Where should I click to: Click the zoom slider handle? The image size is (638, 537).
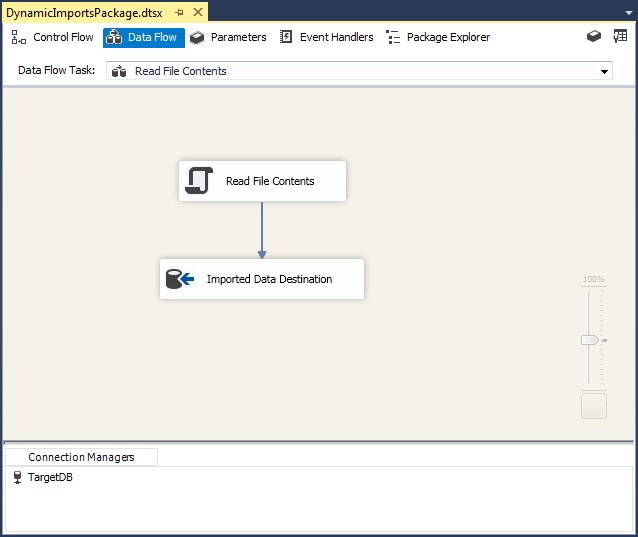(590, 340)
